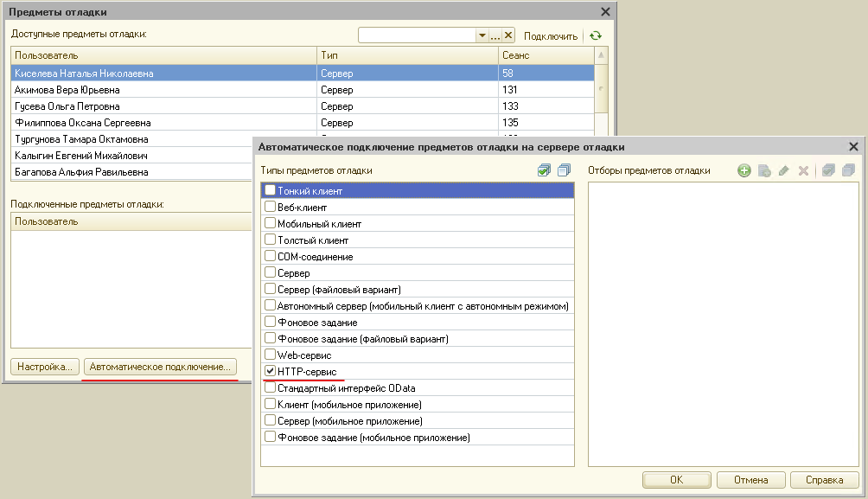The height and width of the screenshot is (499, 868).
Task: Select row Багапова Альфия Равильевна
Action: (131, 172)
